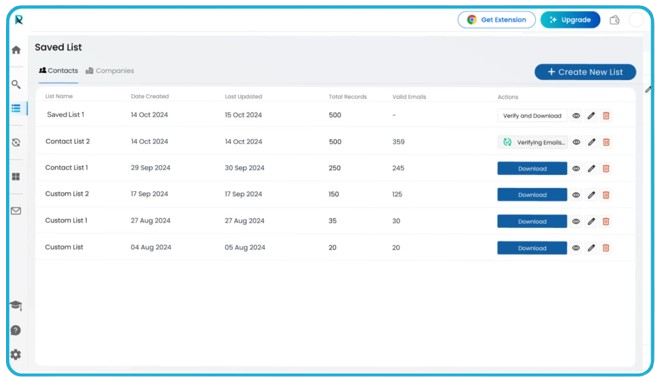Viewport: 659px width, 379px height.
Task: Select the Custom List 2 name
Action: pos(67,194)
